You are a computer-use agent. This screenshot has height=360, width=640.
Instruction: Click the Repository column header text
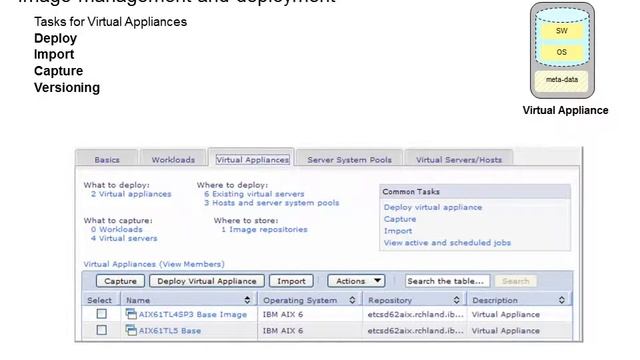pos(390,300)
